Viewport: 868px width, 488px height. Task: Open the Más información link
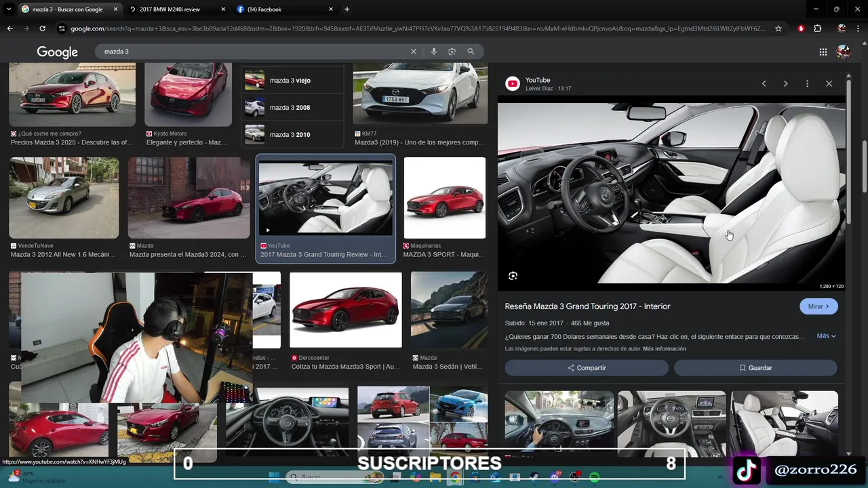point(665,349)
